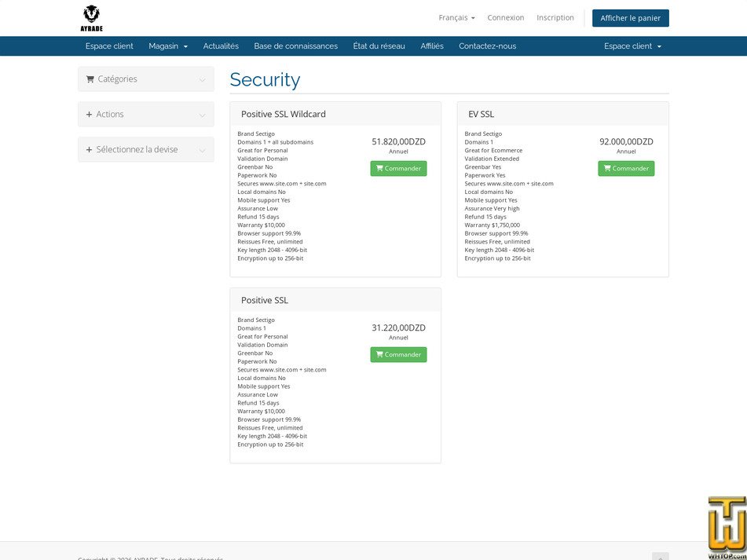Image resolution: width=747 pixels, height=560 pixels.
Task: Click the Security page heading
Action: click(265, 79)
